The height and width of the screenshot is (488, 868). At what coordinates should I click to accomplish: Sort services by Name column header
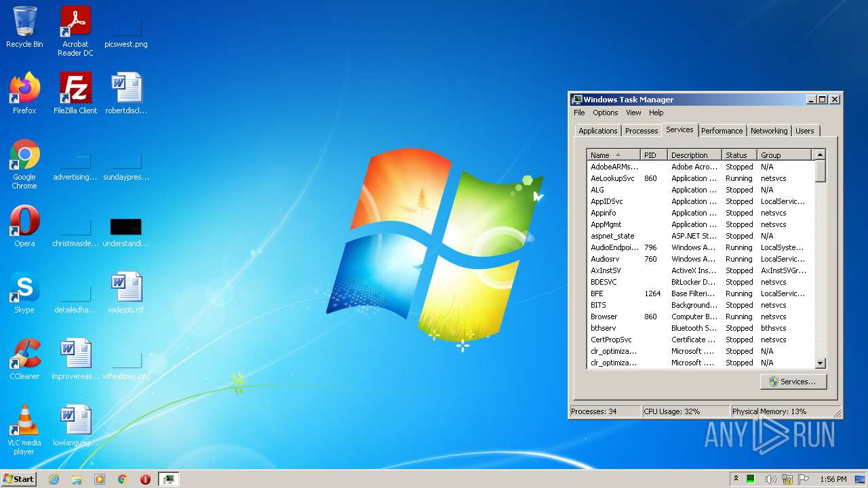(613, 155)
